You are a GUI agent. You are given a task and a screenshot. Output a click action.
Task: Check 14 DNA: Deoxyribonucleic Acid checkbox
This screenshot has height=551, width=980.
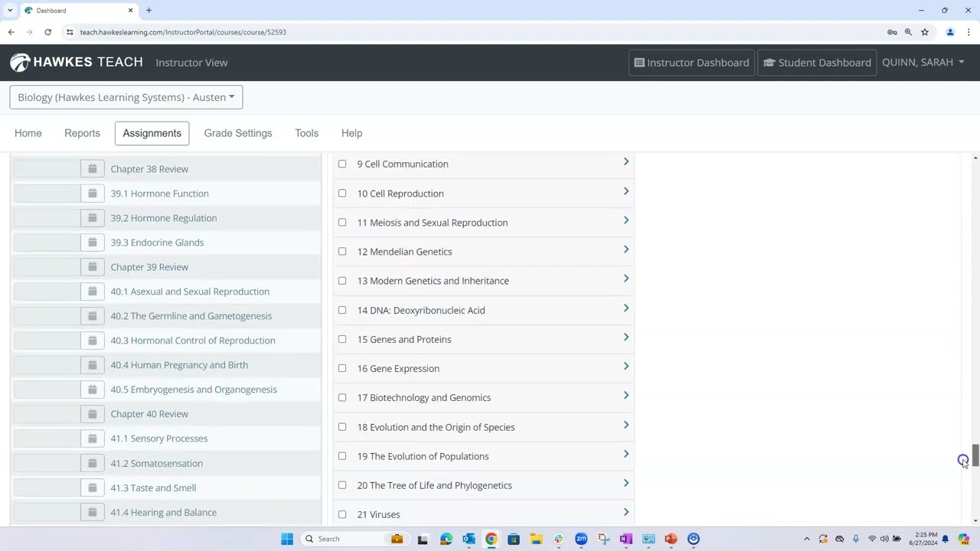tap(342, 310)
